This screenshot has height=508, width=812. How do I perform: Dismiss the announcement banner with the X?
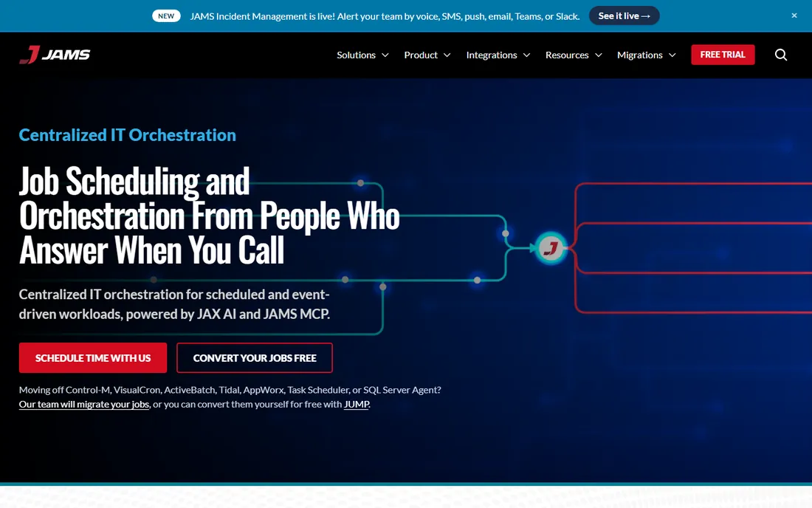coord(794,16)
